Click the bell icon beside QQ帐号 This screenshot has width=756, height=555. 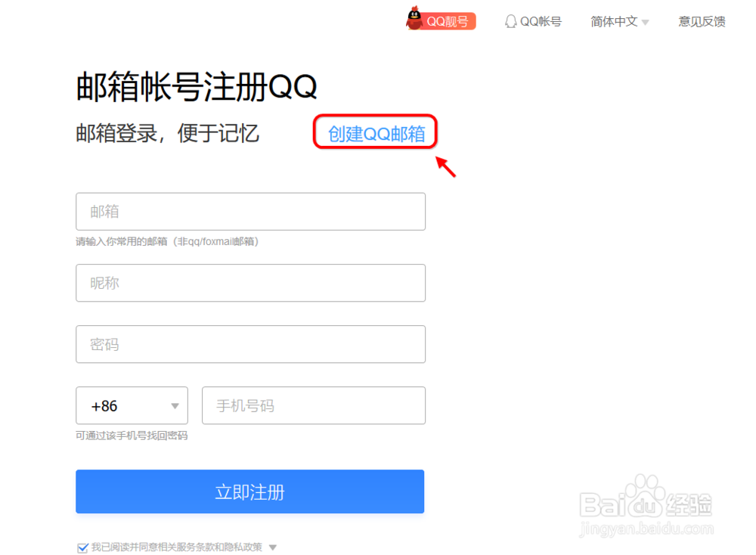coord(510,22)
